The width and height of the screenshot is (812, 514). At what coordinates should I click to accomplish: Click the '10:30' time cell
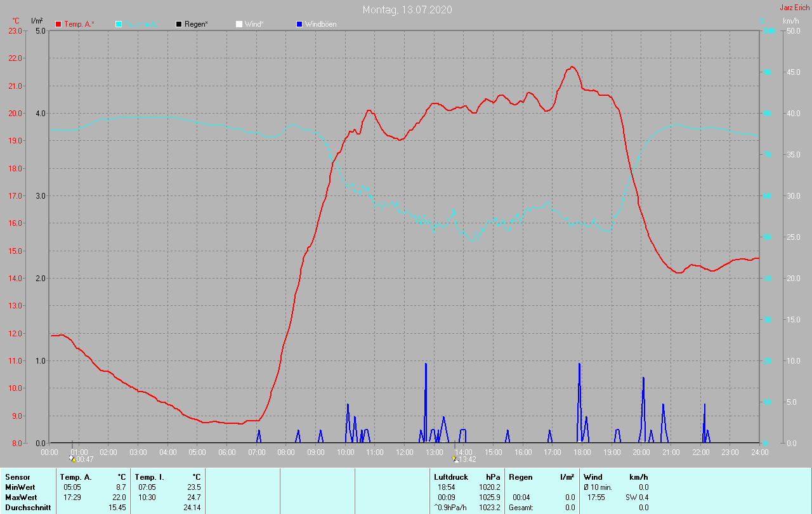(x=147, y=498)
